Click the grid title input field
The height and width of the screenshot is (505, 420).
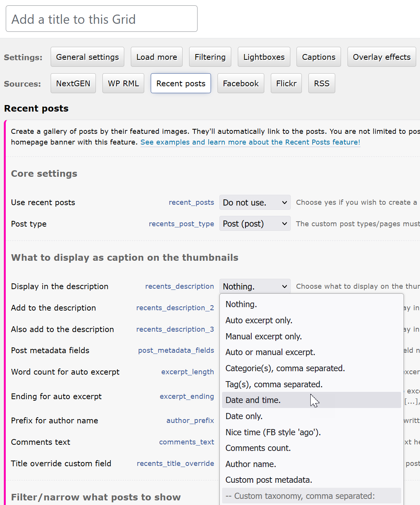(102, 19)
